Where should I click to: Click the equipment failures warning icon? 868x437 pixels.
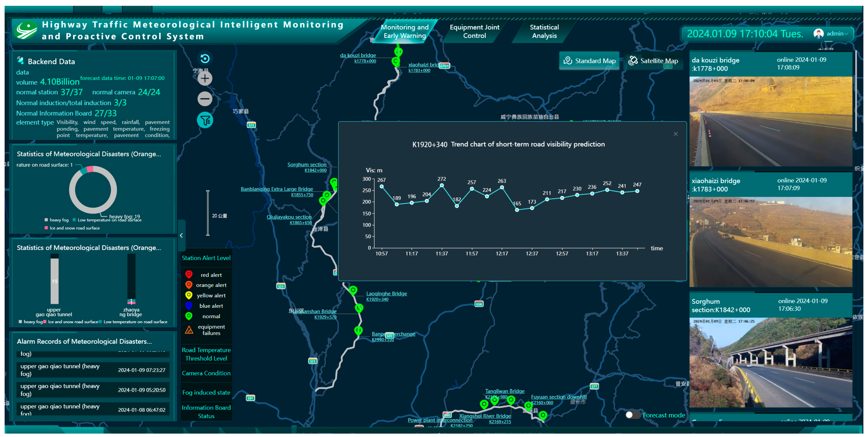click(189, 329)
